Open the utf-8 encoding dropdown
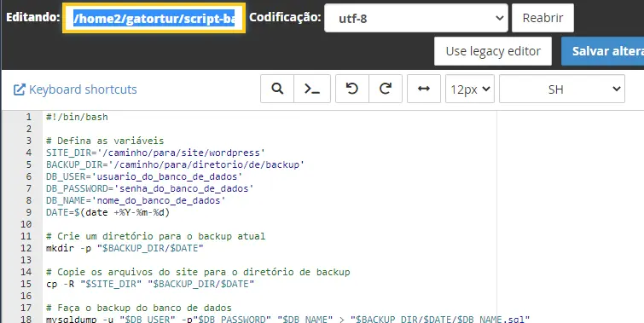 point(416,18)
